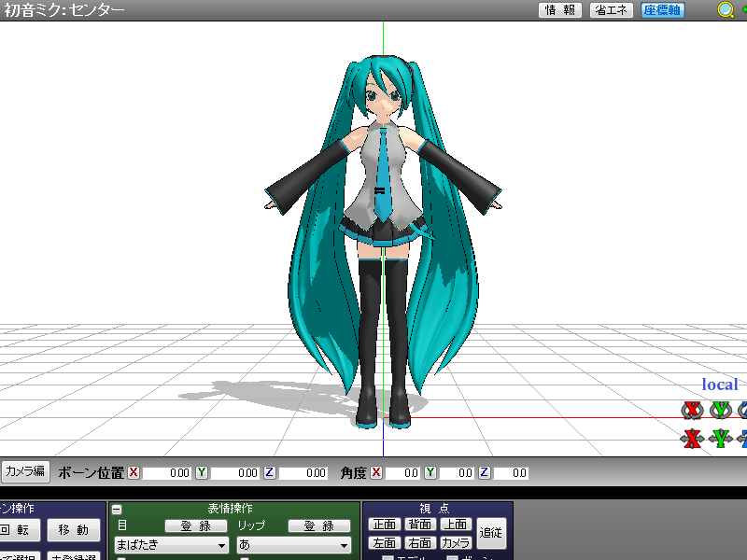Set viewpoint to 右面 right side
Viewport: 747px width, 560px height.
[420, 543]
